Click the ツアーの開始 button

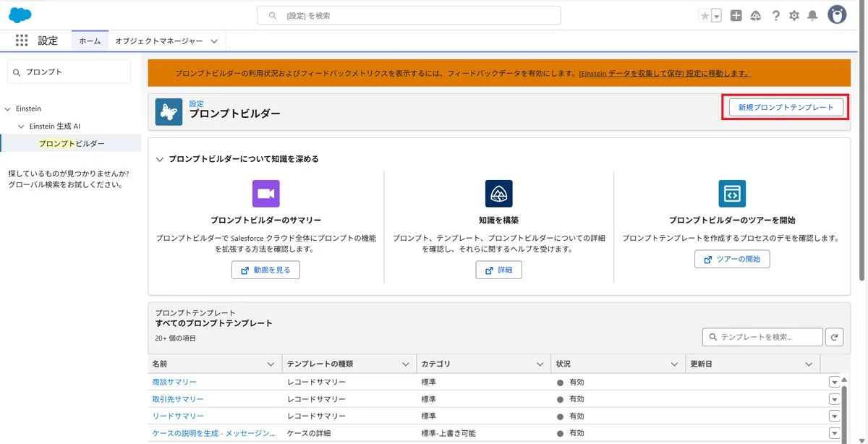point(732,259)
